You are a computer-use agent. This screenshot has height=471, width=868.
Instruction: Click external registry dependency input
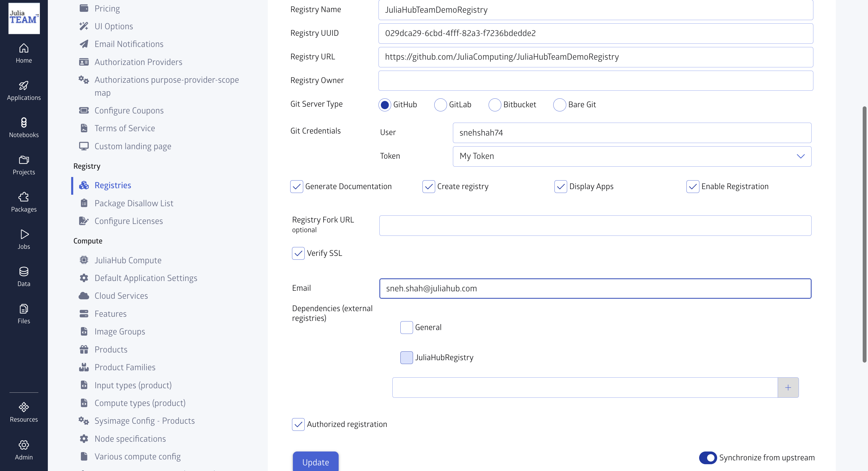pyautogui.click(x=585, y=387)
